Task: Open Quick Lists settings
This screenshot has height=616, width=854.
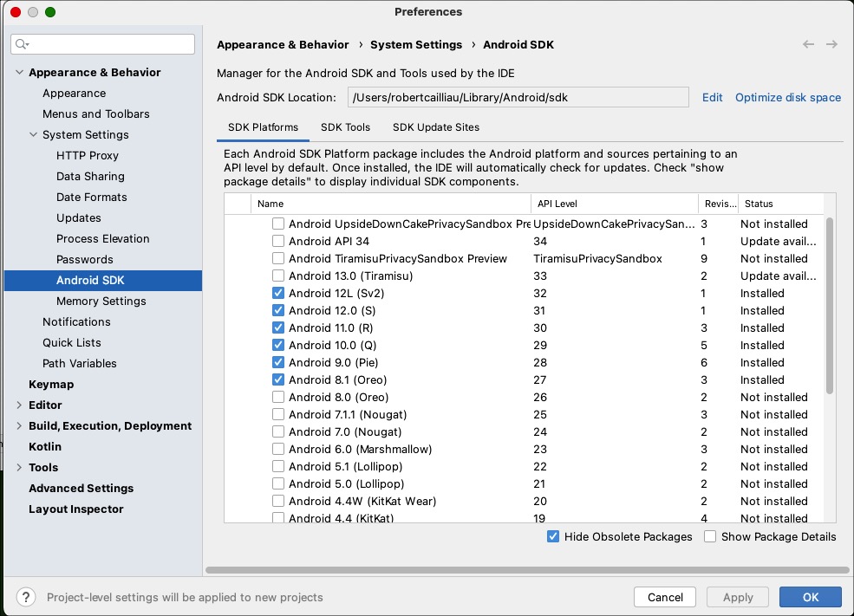Action: [71, 342]
